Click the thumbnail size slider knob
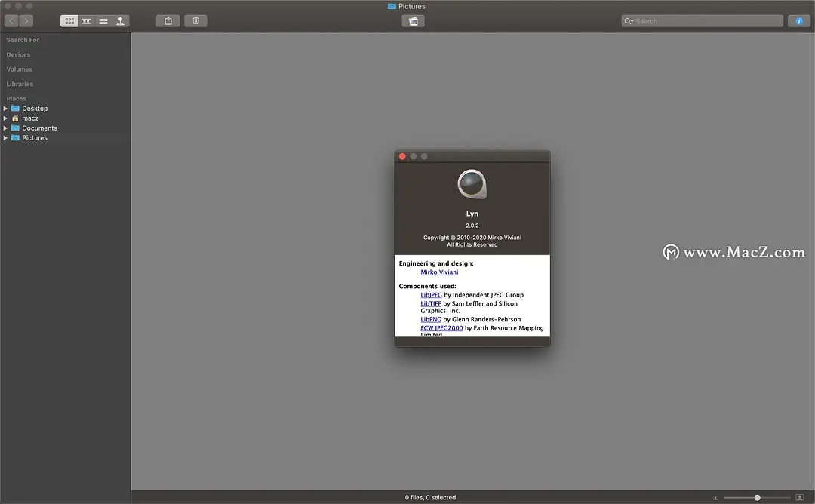Image resolution: width=815 pixels, height=504 pixels. coord(758,498)
